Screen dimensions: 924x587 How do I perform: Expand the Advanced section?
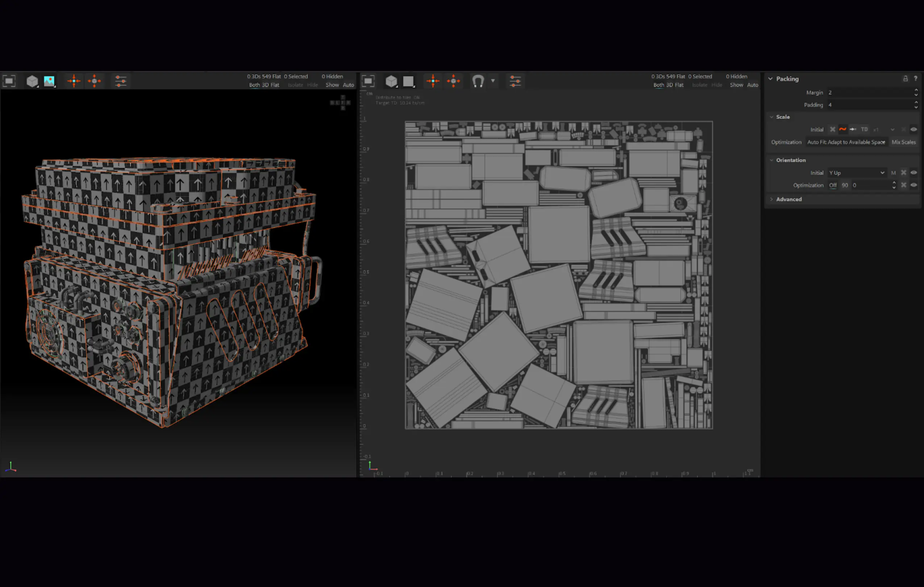(788, 200)
